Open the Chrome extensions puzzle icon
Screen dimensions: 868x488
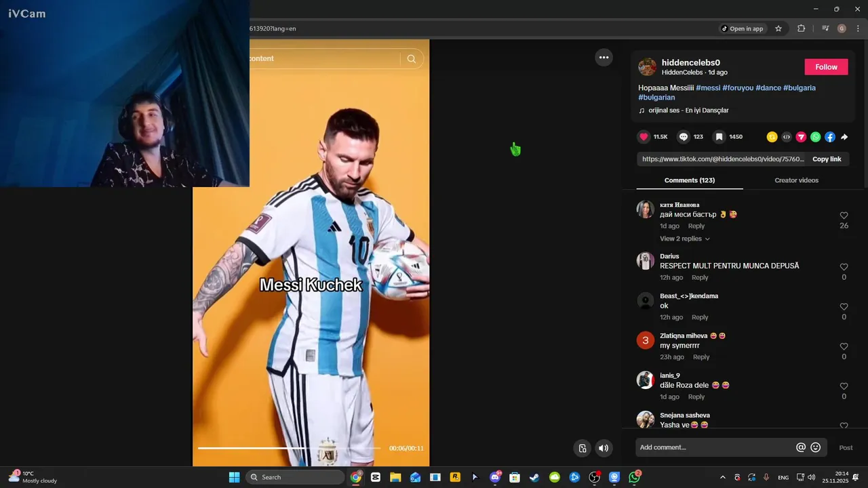click(801, 28)
